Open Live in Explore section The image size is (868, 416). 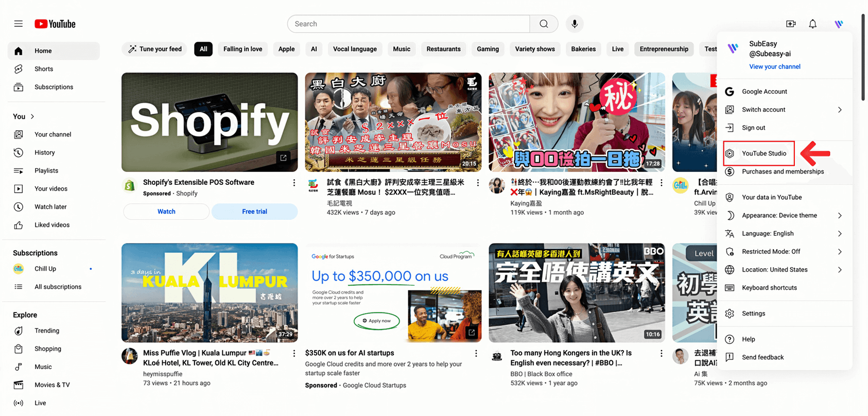(x=54, y=403)
